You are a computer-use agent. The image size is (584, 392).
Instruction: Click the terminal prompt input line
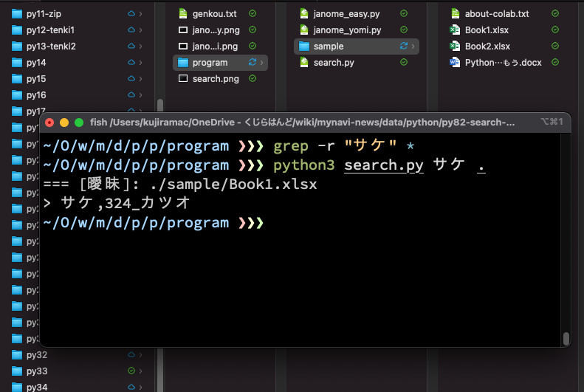pos(369,223)
